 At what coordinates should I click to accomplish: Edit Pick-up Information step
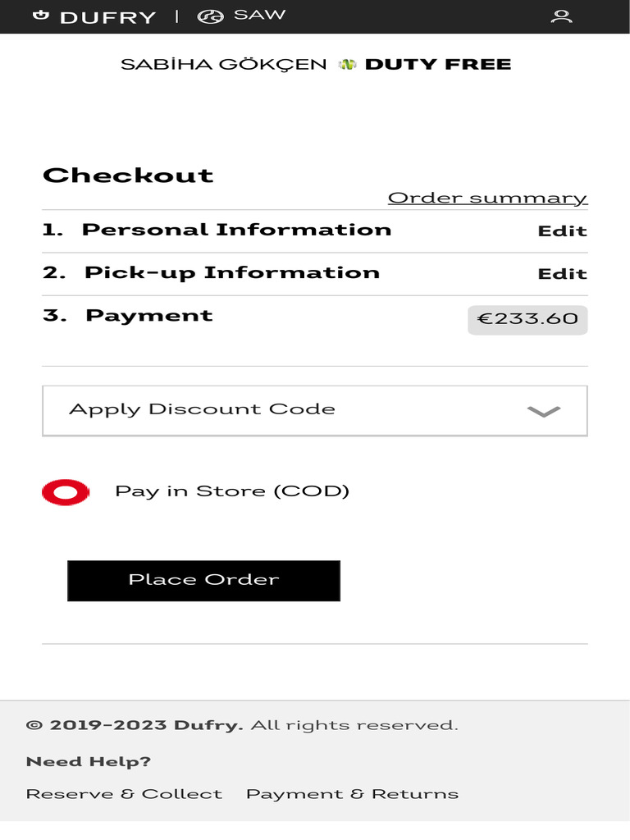[562, 274]
